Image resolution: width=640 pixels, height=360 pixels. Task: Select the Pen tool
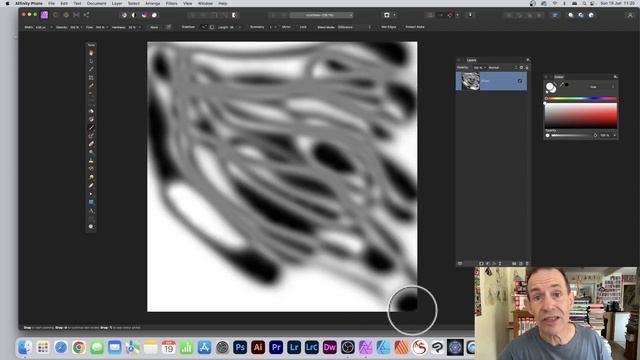[x=91, y=194]
